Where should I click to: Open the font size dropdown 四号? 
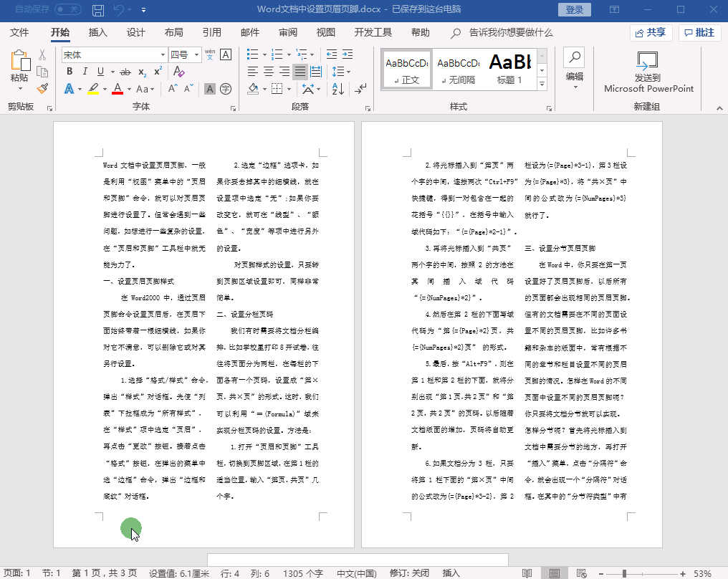[194, 54]
